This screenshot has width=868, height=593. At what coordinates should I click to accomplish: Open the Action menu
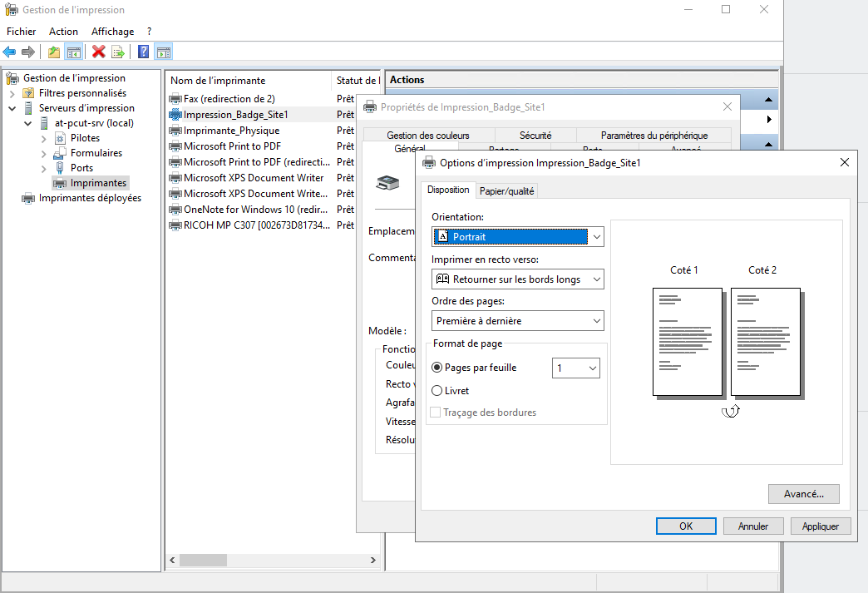(63, 31)
